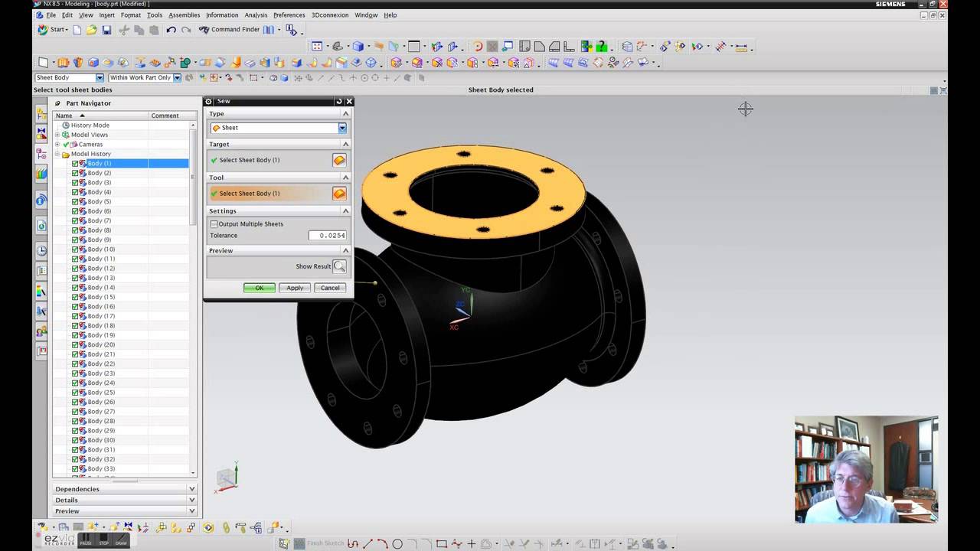Image resolution: width=980 pixels, height=551 pixels.
Task: Click the ezvid STOP button
Action: (103, 540)
